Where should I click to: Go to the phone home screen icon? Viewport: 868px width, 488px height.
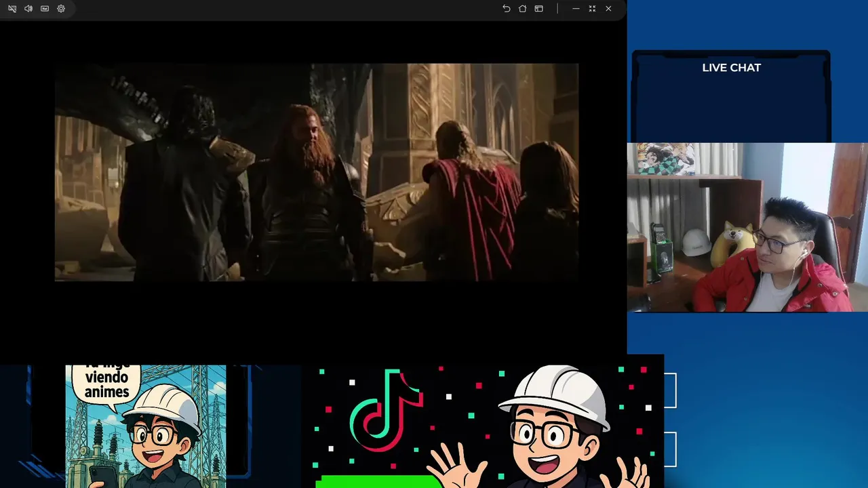tap(522, 9)
